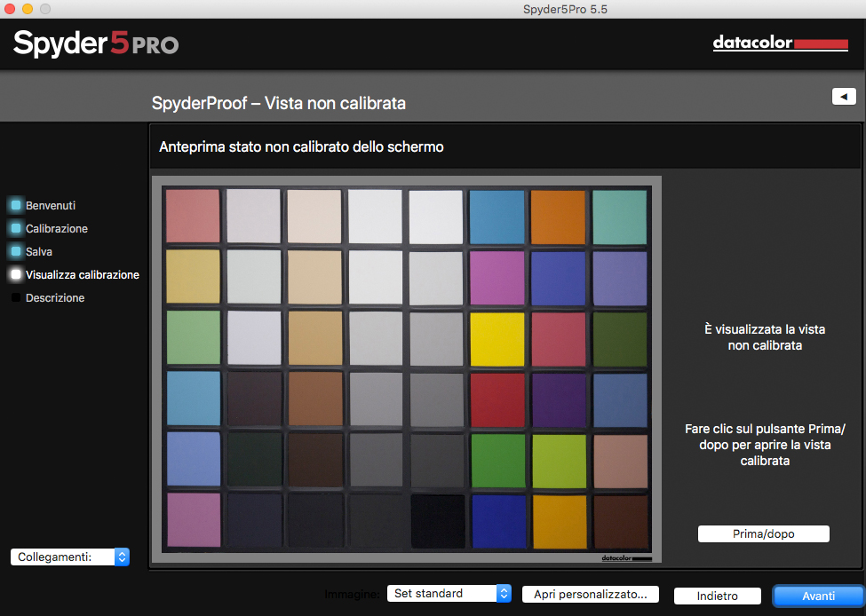Click the orange patch in top row
This screenshot has width=866, height=616.
pos(559,216)
